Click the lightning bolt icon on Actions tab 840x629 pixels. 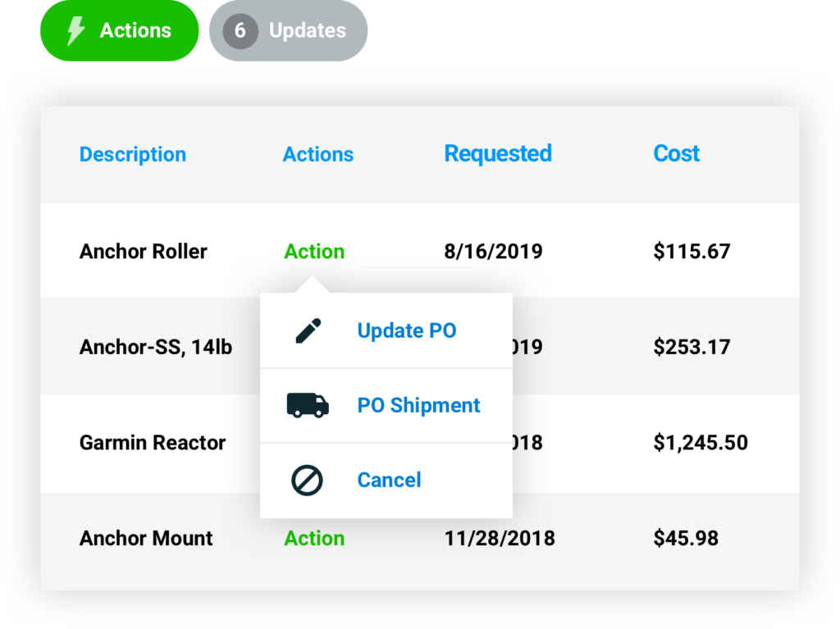click(75, 31)
